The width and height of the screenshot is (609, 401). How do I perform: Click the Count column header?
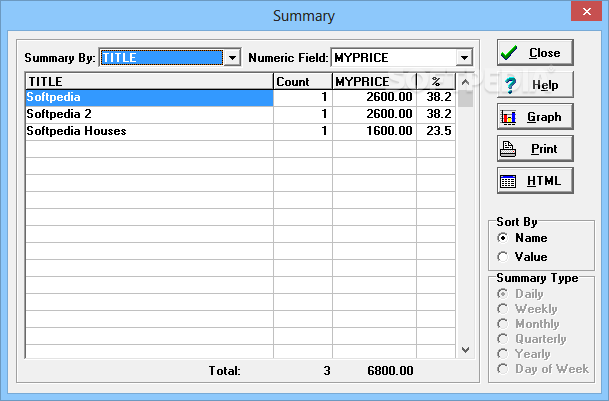[303, 82]
